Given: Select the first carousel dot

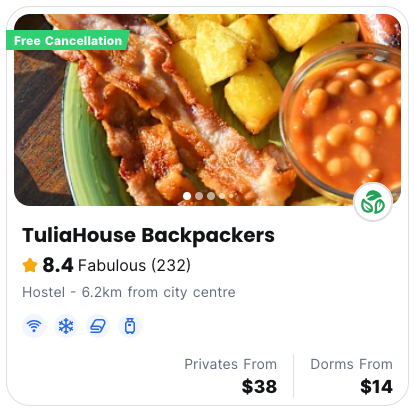Looking at the screenshot, I should click(187, 196).
